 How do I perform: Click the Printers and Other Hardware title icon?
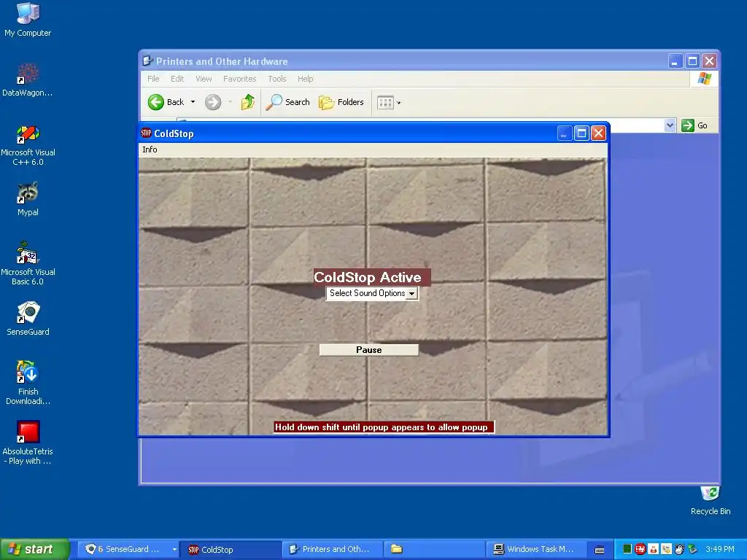[x=147, y=61]
